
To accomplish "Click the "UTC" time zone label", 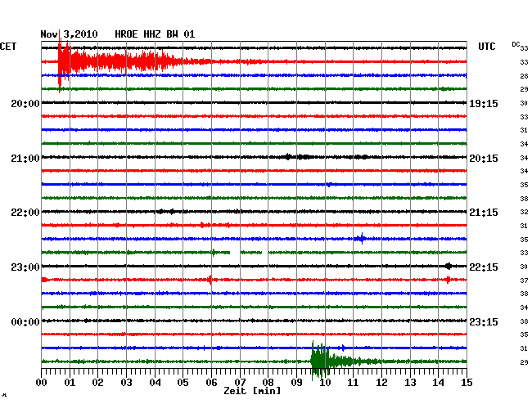I will pyautogui.click(x=486, y=47).
